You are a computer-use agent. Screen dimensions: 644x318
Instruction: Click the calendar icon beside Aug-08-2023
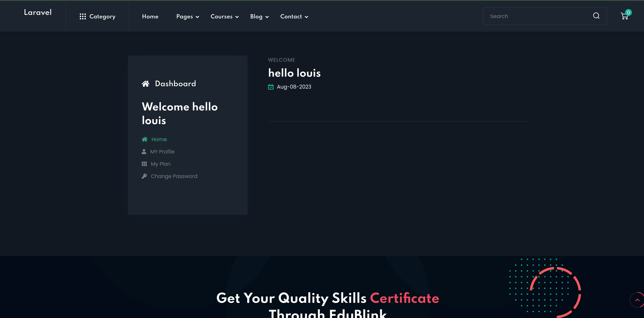coord(271,87)
